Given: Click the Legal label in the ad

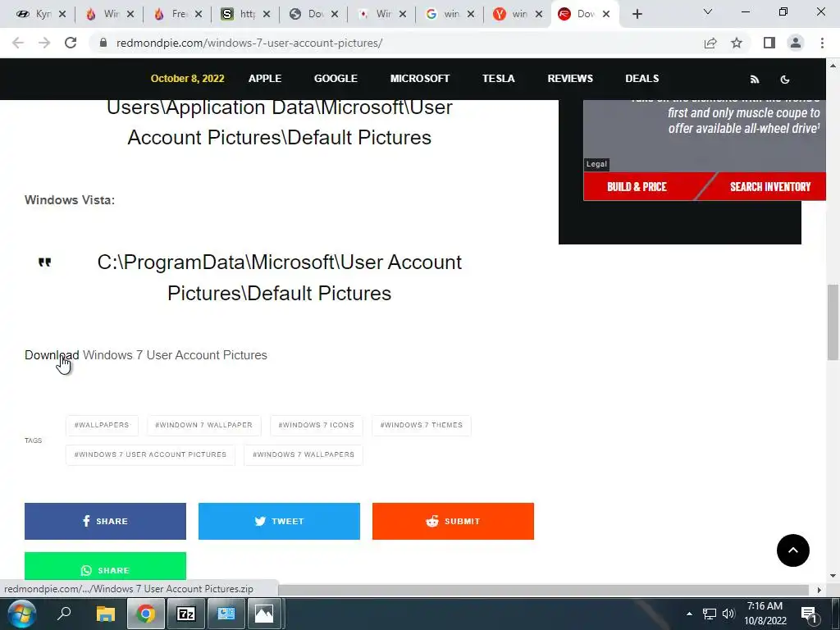Looking at the screenshot, I should pos(596,164).
